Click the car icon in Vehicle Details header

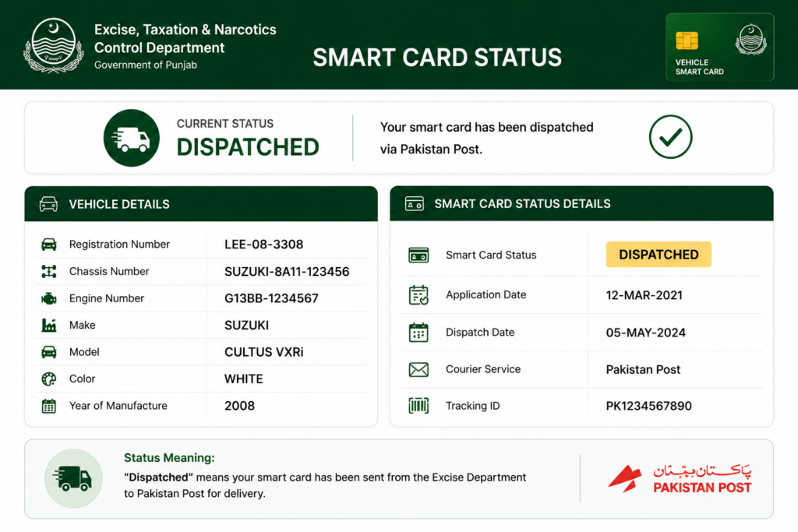coord(48,204)
